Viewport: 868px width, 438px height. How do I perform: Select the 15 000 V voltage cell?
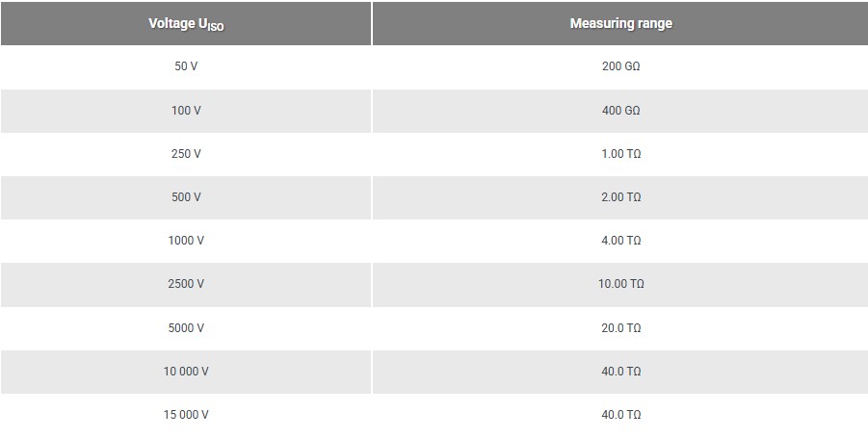tap(186, 415)
